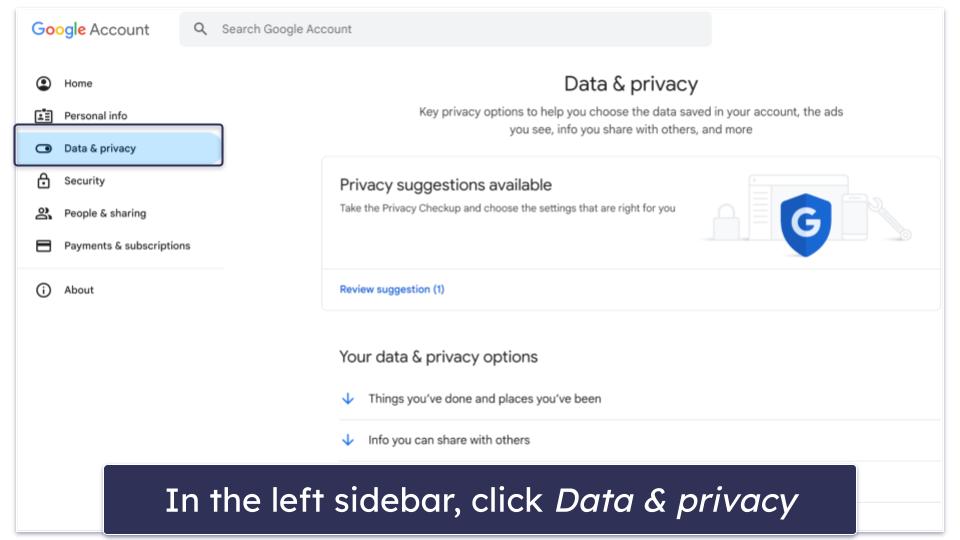Click the Google Account logo
The image size is (960, 540).
90,29
